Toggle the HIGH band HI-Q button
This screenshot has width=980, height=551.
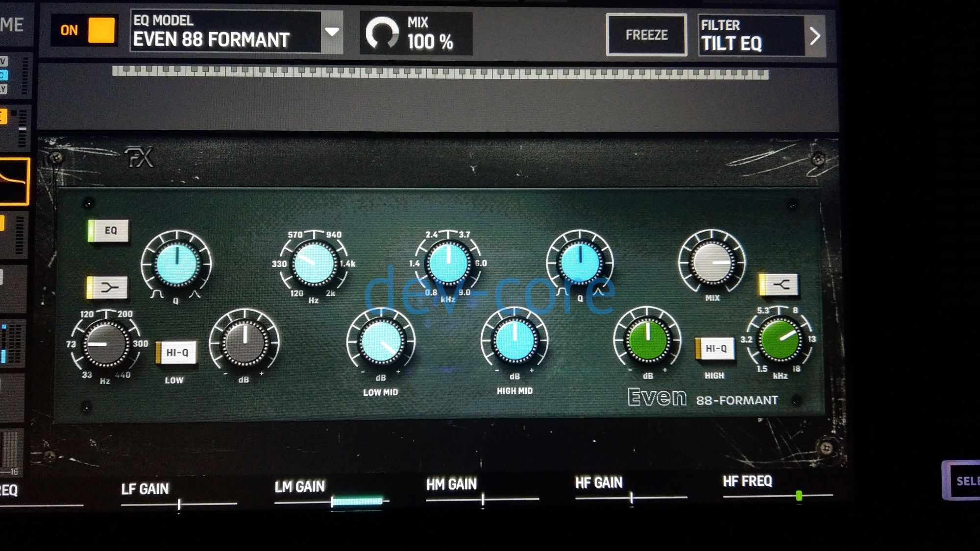click(715, 349)
